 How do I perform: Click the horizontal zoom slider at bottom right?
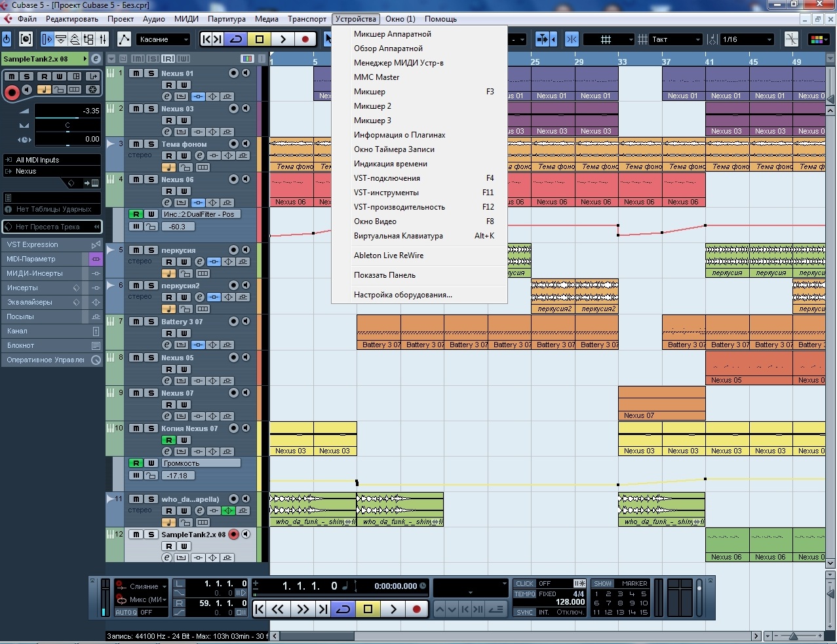[793, 636]
